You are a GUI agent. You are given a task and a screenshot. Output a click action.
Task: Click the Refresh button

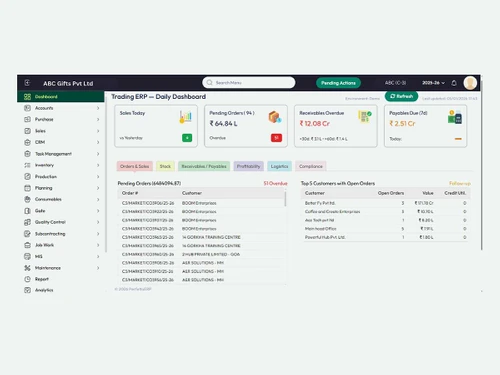click(401, 96)
